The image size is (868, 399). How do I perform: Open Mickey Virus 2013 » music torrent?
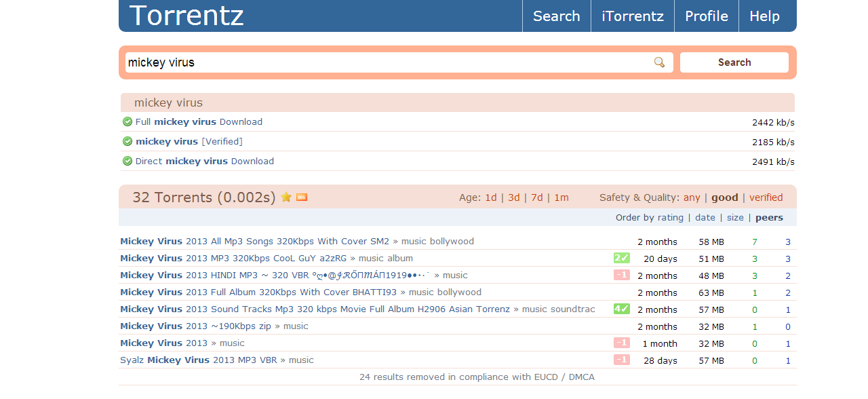164,343
